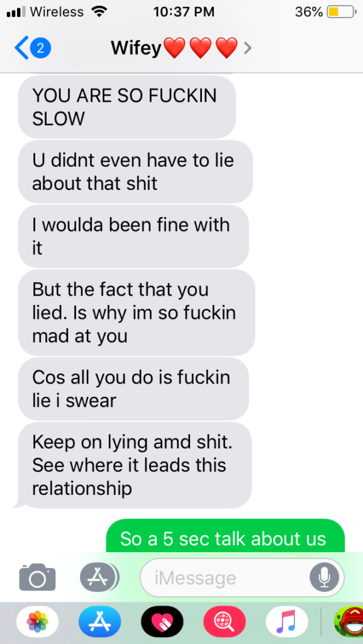This screenshot has width=363, height=644.
Task: Tap the back arrow to conversations list
Action: 21,48
